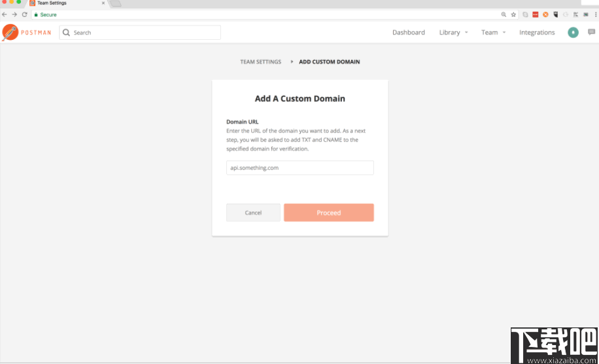Open the chat speech-bubble icon

click(x=592, y=32)
